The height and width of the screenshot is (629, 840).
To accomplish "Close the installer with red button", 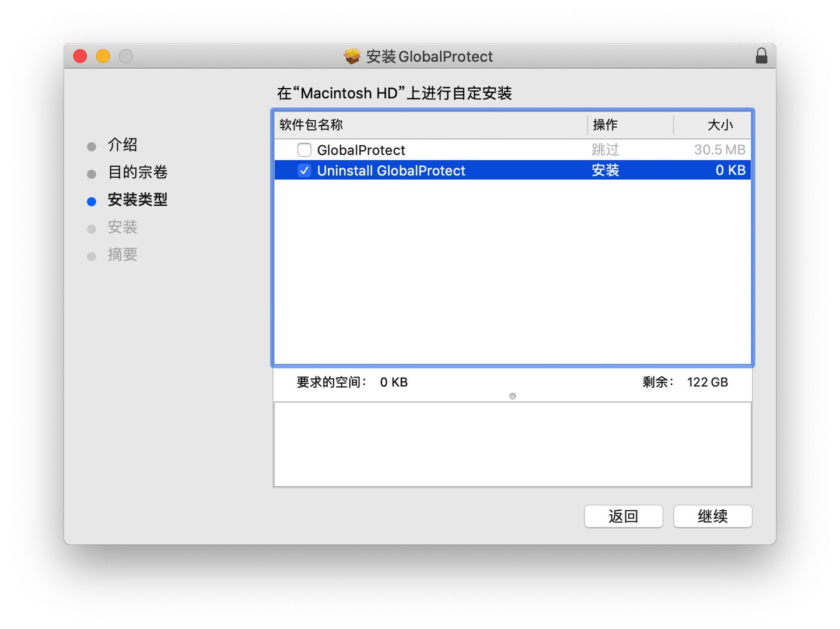I will 80,56.
